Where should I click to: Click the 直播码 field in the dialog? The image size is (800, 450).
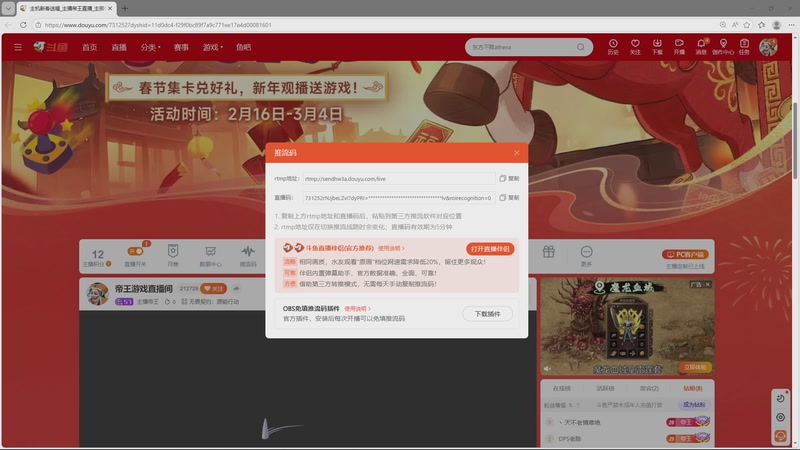click(398, 197)
